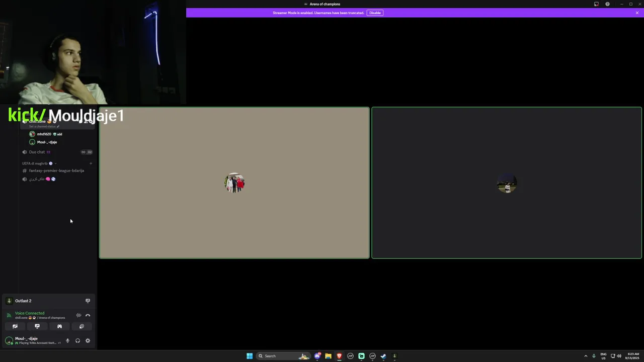Stream Outlast 2 from the activity panel
644x362 pixels.
tap(88, 301)
